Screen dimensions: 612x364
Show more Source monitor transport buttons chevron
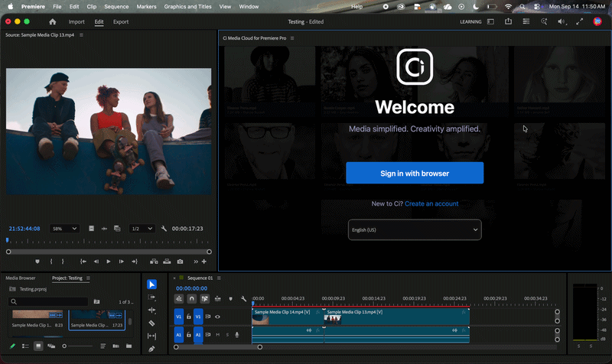pyautogui.click(x=196, y=262)
